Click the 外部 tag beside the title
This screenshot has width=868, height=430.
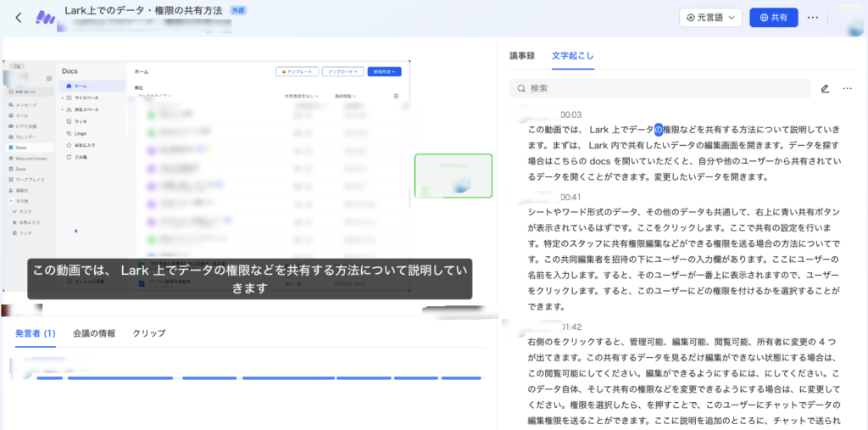point(236,10)
